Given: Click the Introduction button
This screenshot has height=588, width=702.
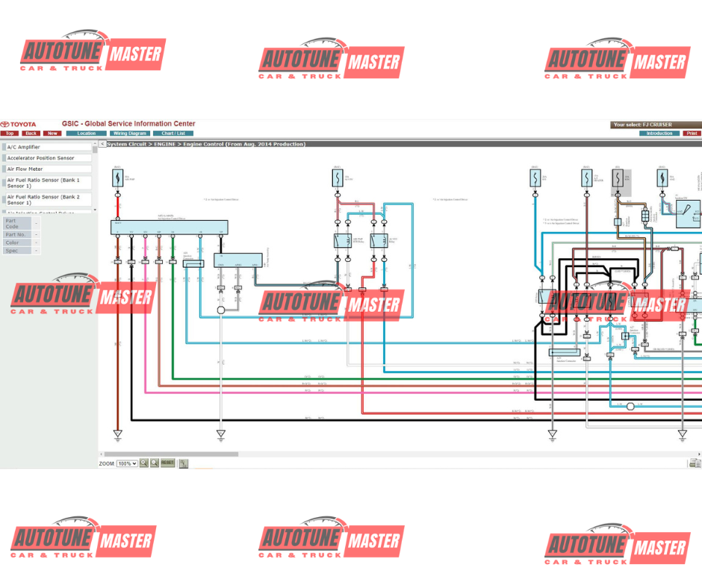Looking at the screenshot, I should (659, 134).
